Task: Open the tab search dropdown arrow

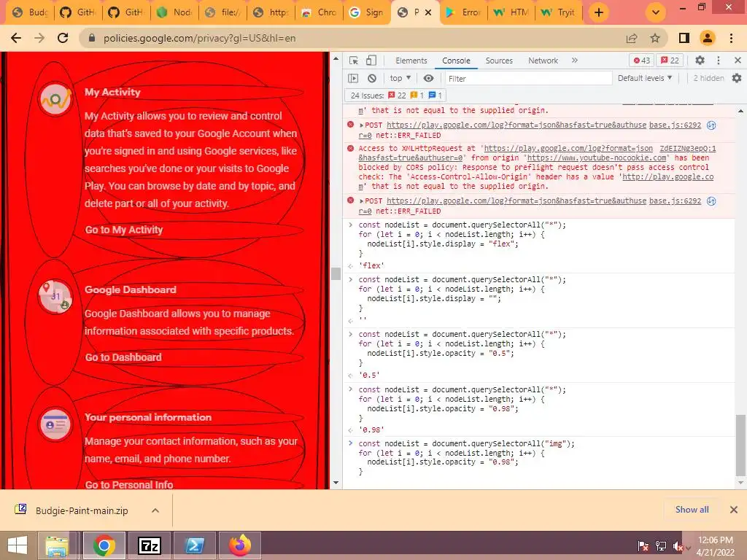Action: (656, 12)
